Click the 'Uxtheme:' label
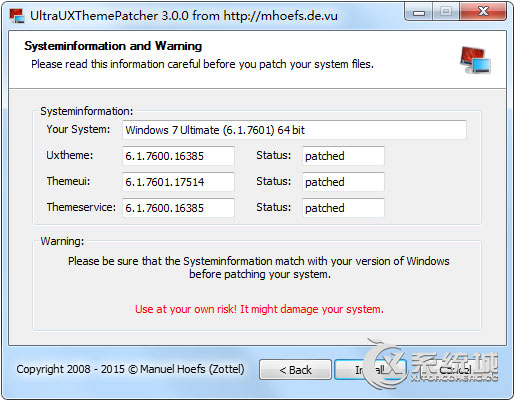This screenshot has height=401, width=515. point(70,155)
